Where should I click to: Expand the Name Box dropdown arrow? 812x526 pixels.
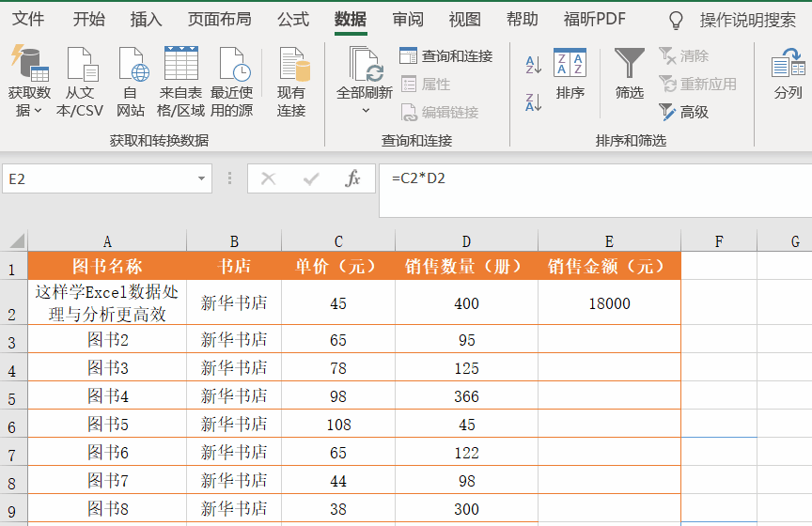click(x=201, y=178)
